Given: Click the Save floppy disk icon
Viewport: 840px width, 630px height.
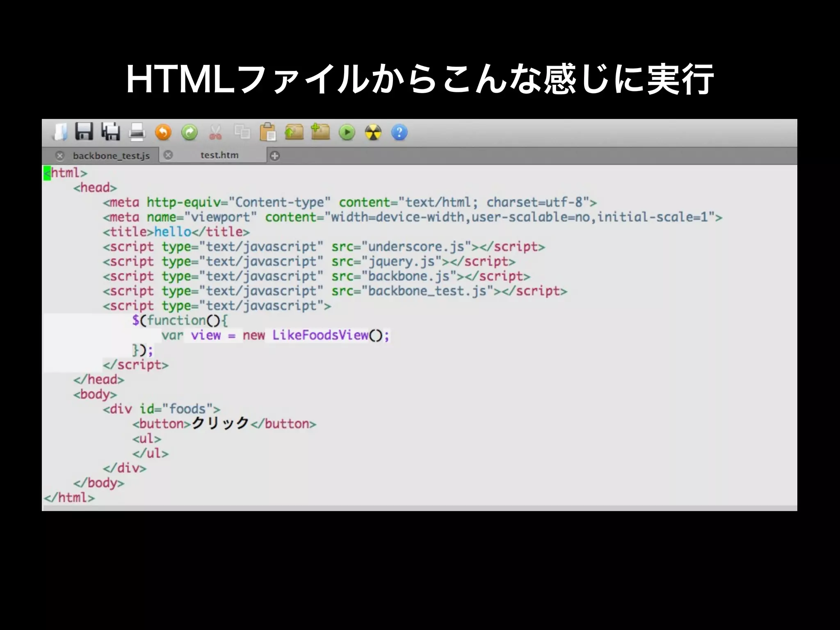Looking at the screenshot, I should point(84,132).
